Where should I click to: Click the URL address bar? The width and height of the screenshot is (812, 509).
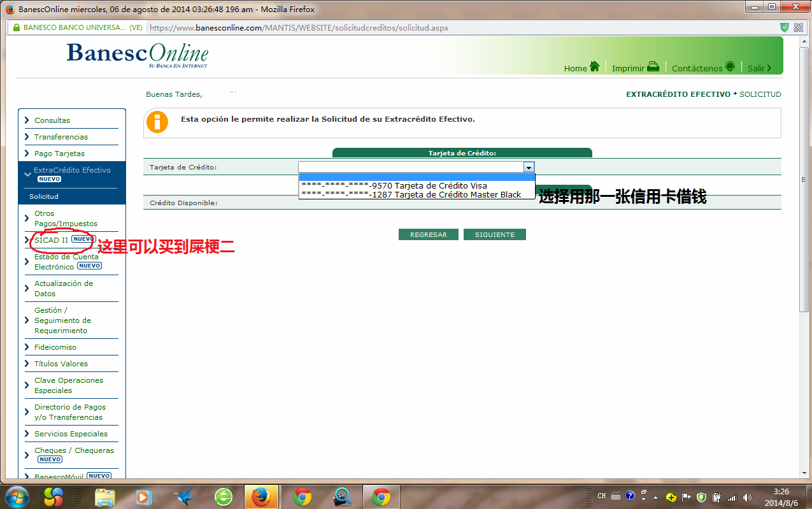coord(462,28)
